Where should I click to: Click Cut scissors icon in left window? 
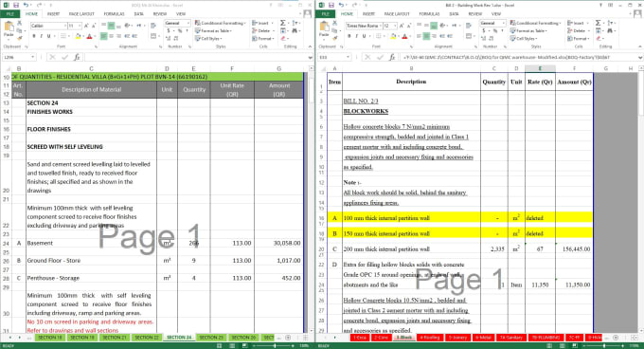[19, 24]
